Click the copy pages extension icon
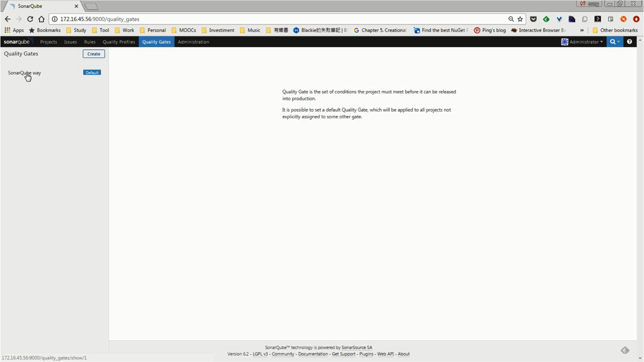Screen dimensions: 644x362 [x=585, y=19]
